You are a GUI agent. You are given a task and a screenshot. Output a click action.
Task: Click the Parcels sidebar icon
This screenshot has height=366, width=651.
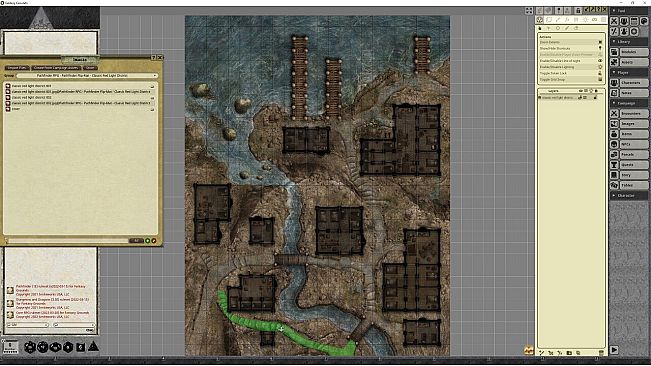(614, 154)
